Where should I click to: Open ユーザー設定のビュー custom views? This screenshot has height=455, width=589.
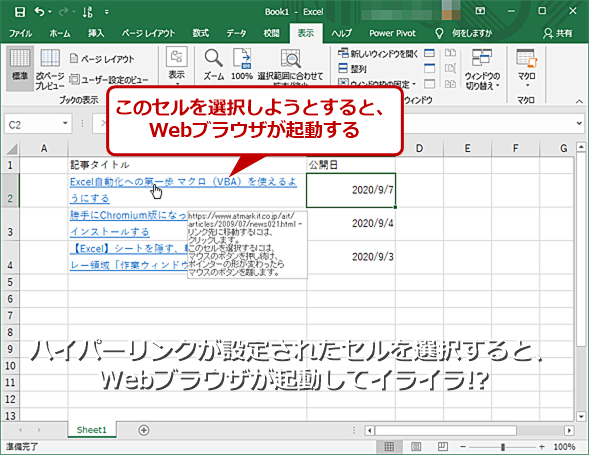(x=109, y=79)
